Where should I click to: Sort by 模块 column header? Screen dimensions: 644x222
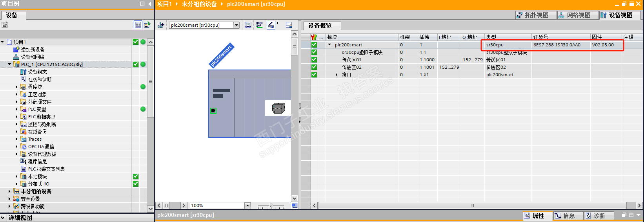[362, 37]
